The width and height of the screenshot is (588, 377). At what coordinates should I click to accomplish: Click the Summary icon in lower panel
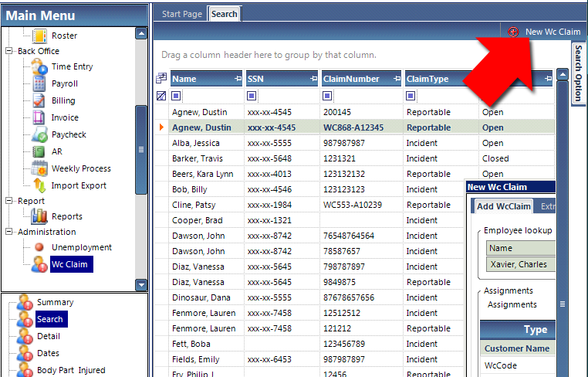(x=25, y=302)
